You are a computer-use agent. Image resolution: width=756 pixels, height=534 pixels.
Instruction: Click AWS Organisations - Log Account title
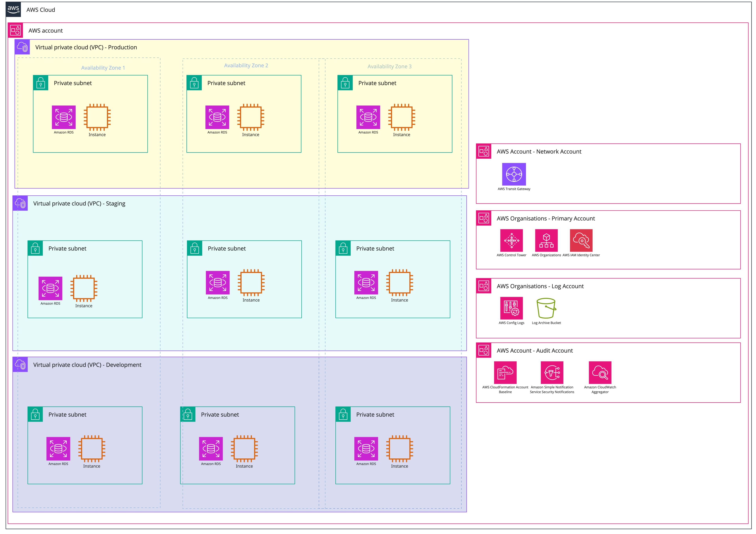(x=540, y=286)
